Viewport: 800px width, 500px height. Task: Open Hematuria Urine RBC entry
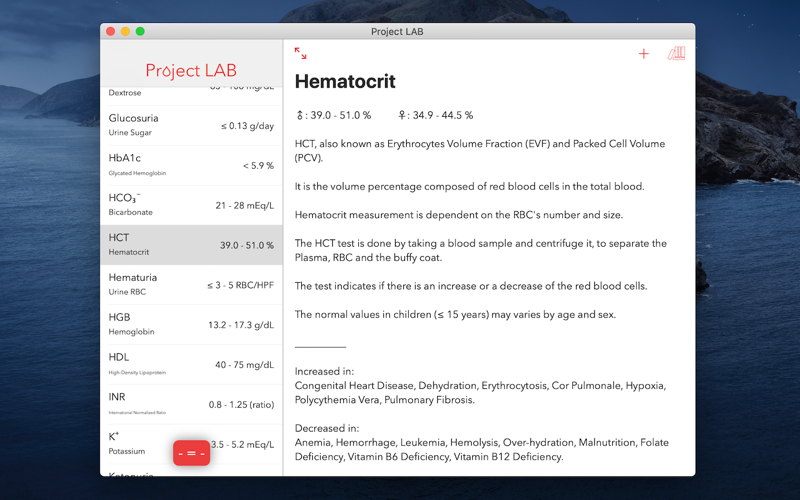point(191,285)
